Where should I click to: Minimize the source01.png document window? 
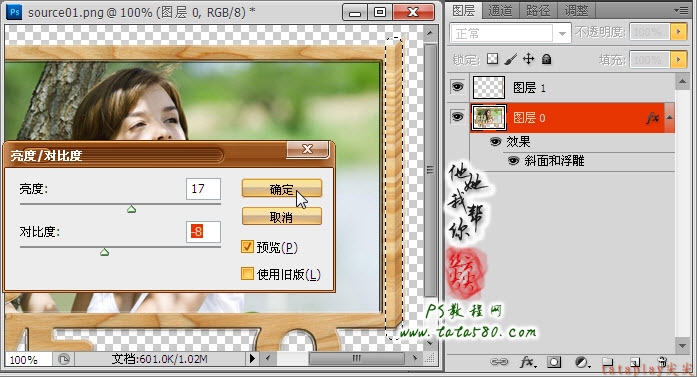tap(355, 12)
